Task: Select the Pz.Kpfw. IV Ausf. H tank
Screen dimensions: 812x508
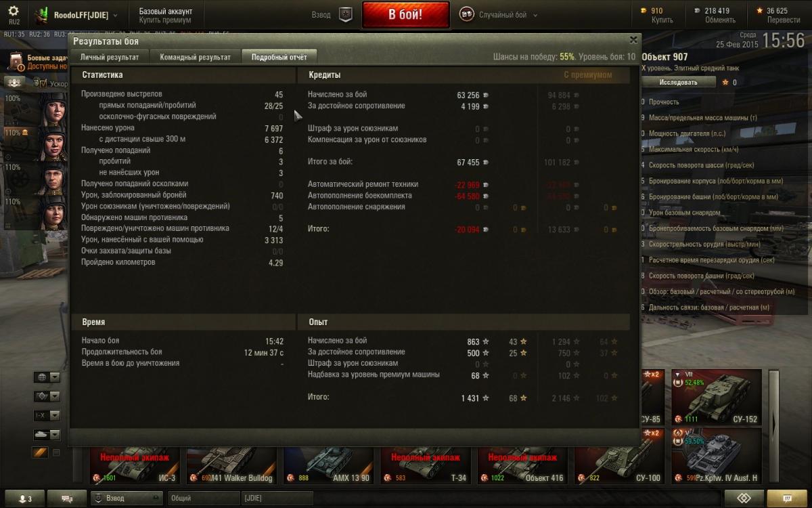Action: click(x=717, y=456)
